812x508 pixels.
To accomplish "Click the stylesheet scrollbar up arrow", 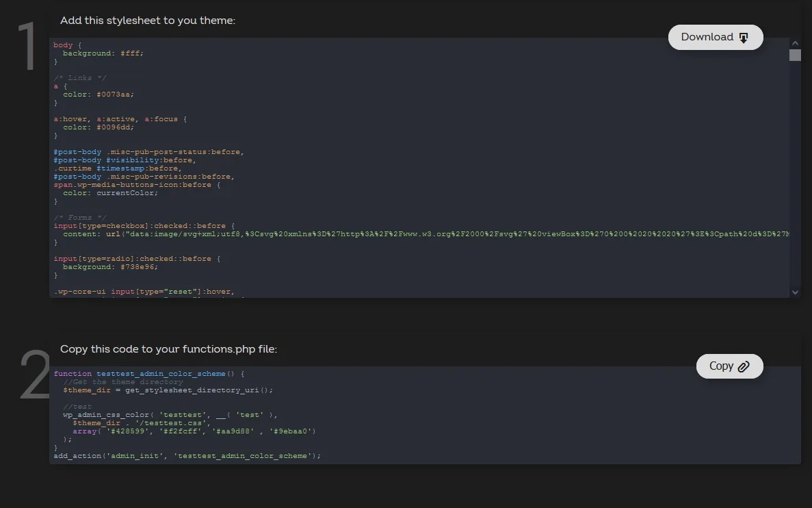I will 795,44.
